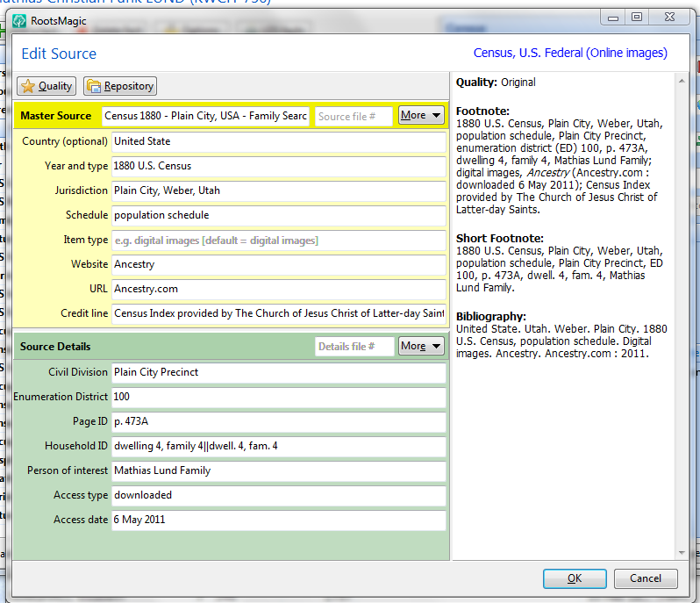Click the Household ID field
The image size is (700, 603).
coord(279,446)
